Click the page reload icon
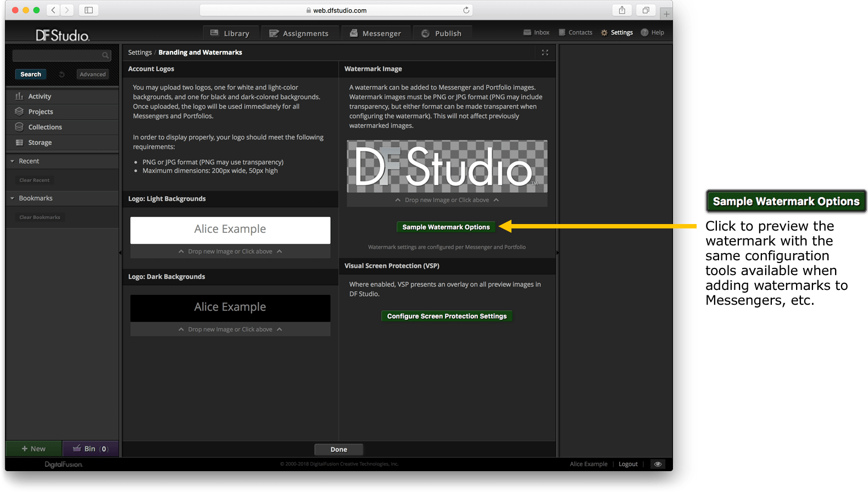 [x=466, y=10]
